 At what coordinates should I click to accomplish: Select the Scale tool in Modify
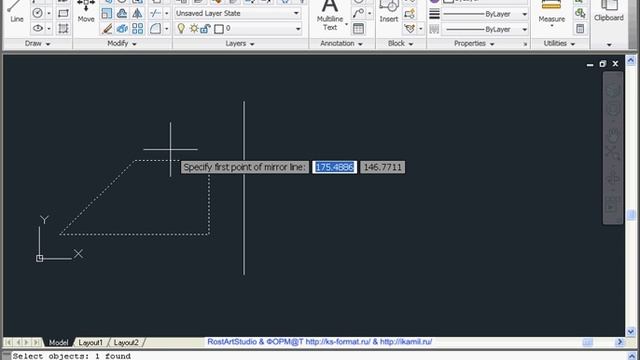107,13
